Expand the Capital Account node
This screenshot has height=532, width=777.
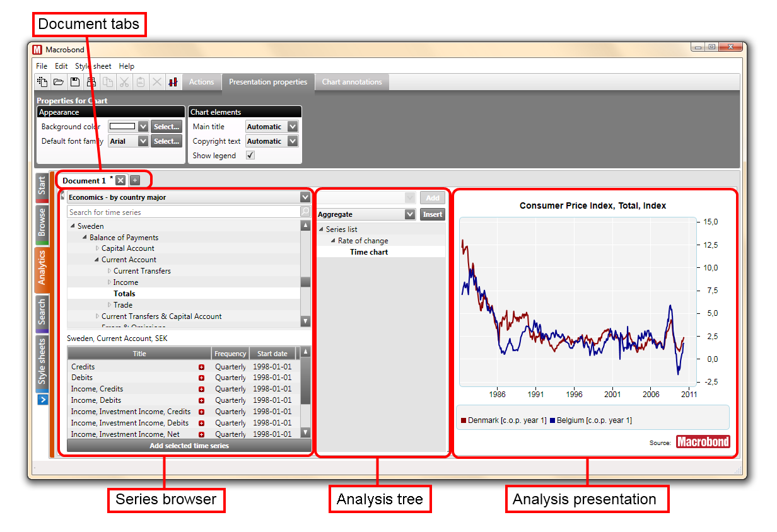click(97, 248)
